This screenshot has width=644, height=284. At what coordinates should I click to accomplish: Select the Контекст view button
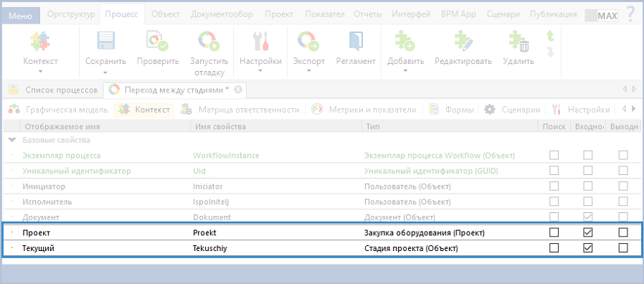(144, 110)
